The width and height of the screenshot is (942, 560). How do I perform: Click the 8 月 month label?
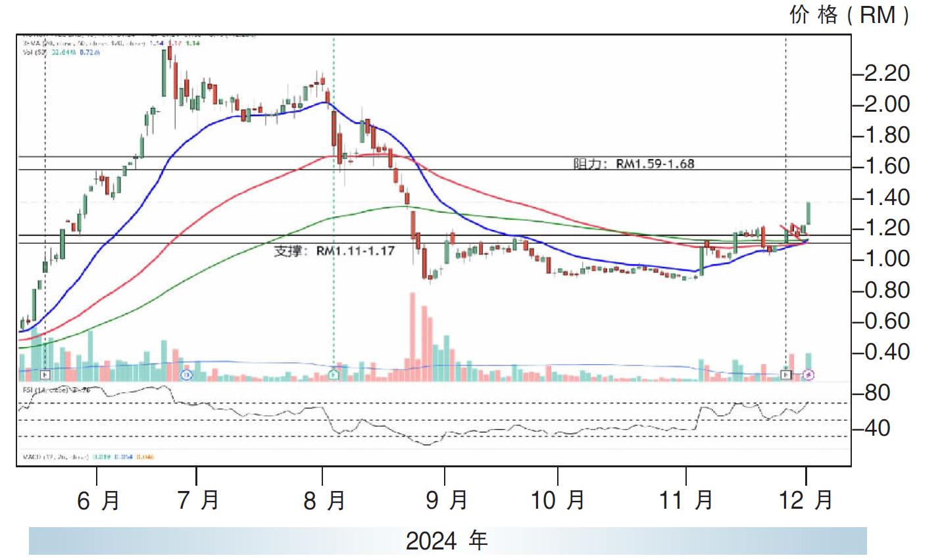point(324,501)
